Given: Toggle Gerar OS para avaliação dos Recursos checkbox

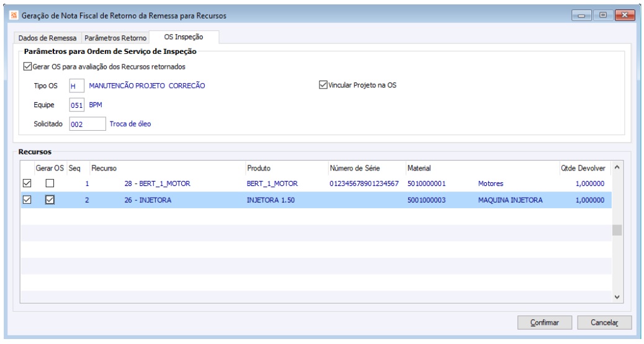Looking at the screenshot, I should [x=27, y=67].
